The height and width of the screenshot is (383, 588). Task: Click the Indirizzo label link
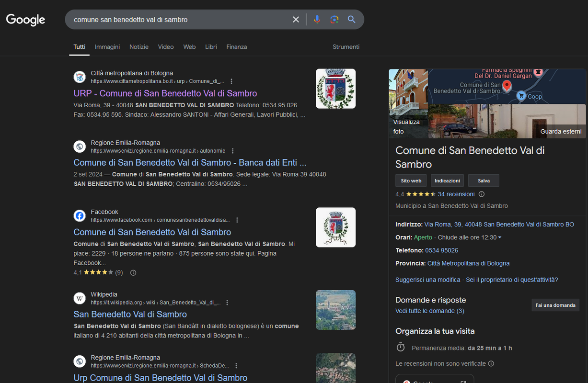click(x=409, y=225)
